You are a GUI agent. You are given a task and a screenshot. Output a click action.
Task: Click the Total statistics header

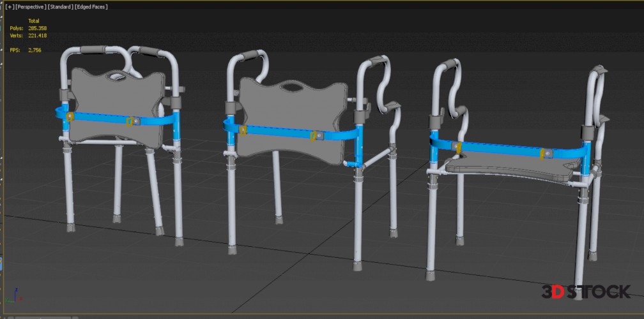click(34, 21)
